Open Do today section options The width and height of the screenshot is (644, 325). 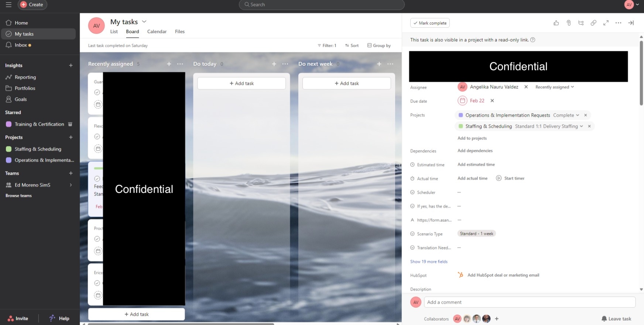[x=285, y=64]
